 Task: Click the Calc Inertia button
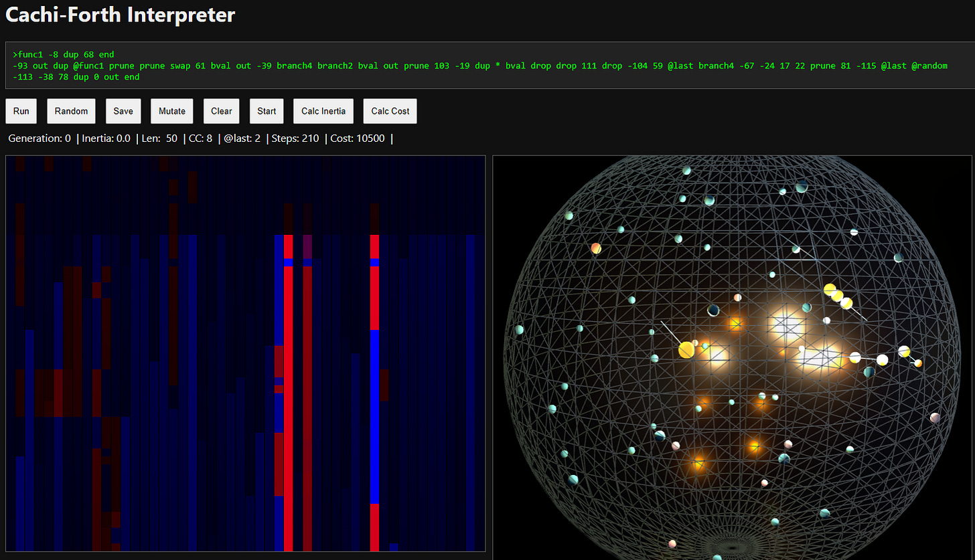click(x=323, y=111)
